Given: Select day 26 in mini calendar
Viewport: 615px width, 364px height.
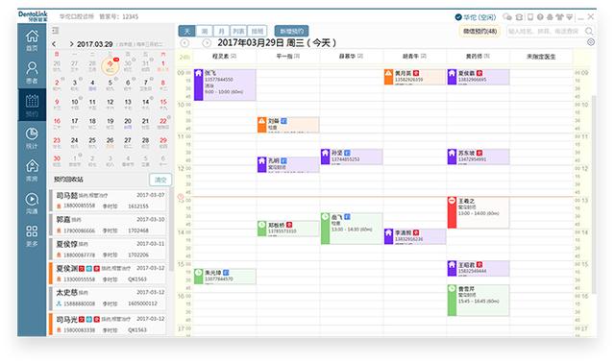Looking at the screenshot, I should point(110,141).
